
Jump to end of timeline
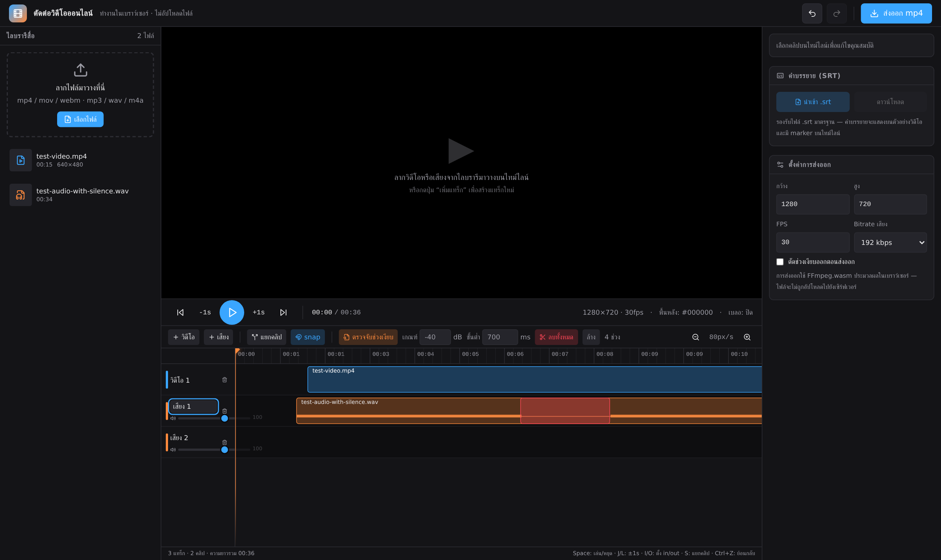283,312
